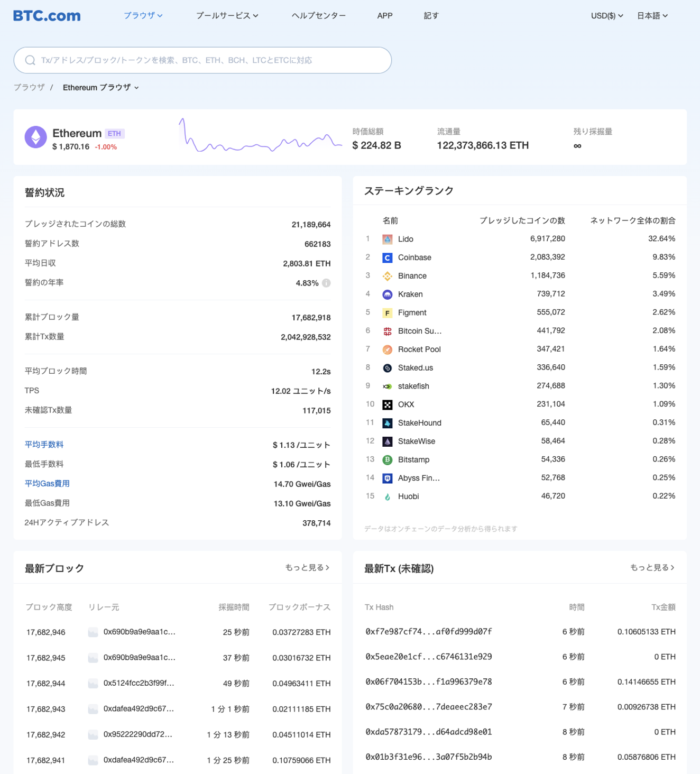Select the Rocket Pool icon

click(x=386, y=349)
